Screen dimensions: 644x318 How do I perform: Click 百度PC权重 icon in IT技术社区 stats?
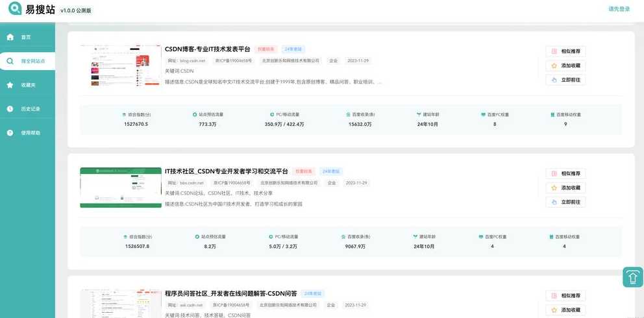pyautogui.click(x=481, y=237)
